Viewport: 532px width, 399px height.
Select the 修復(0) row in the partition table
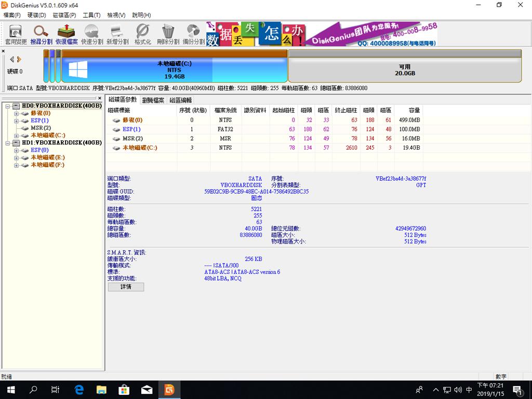(264, 120)
